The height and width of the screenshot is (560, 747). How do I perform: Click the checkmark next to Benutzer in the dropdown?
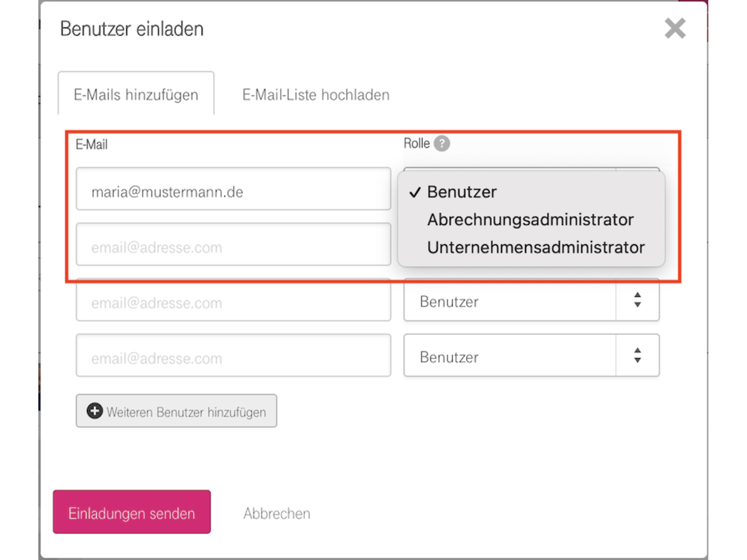coord(415,191)
